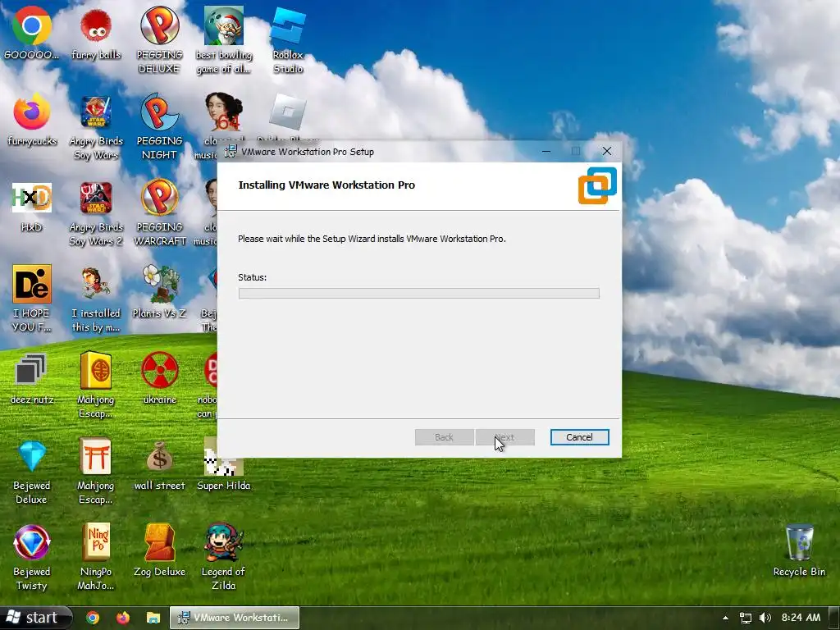This screenshot has width=840, height=630.
Task: Close the VMware Workstation Pro Setup window
Action: pyautogui.click(x=607, y=152)
